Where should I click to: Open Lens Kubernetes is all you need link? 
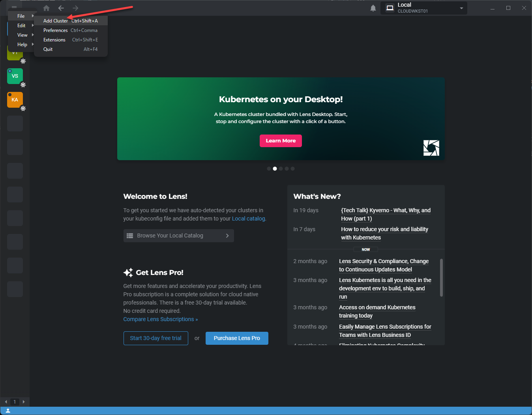point(385,288)
